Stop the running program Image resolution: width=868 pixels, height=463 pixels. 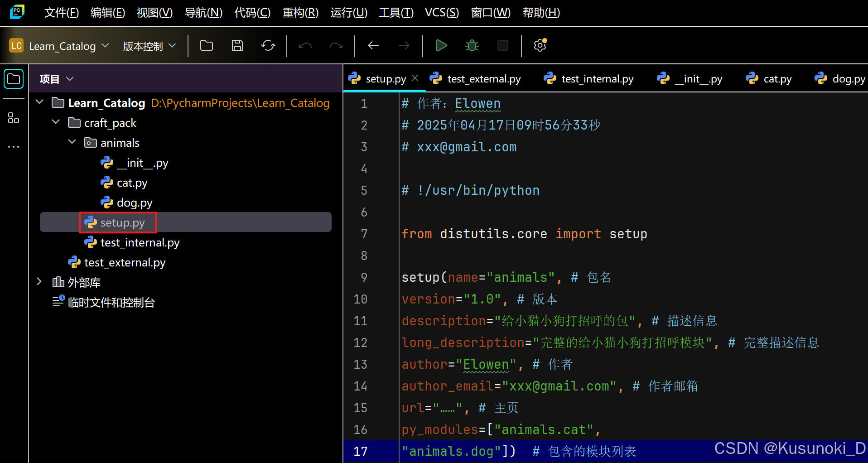tap(502, 45)
